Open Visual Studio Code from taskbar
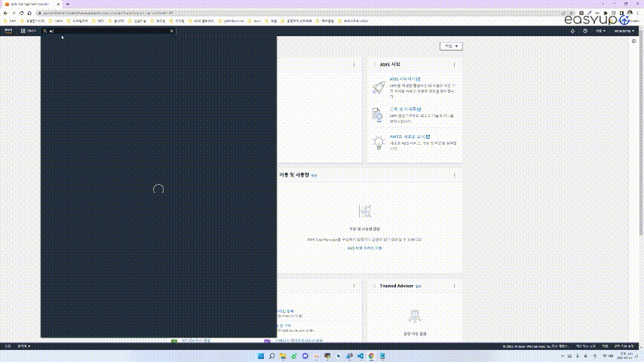Image resolution: width=644 pixels, height=362 pixels. tap(360, 356)
